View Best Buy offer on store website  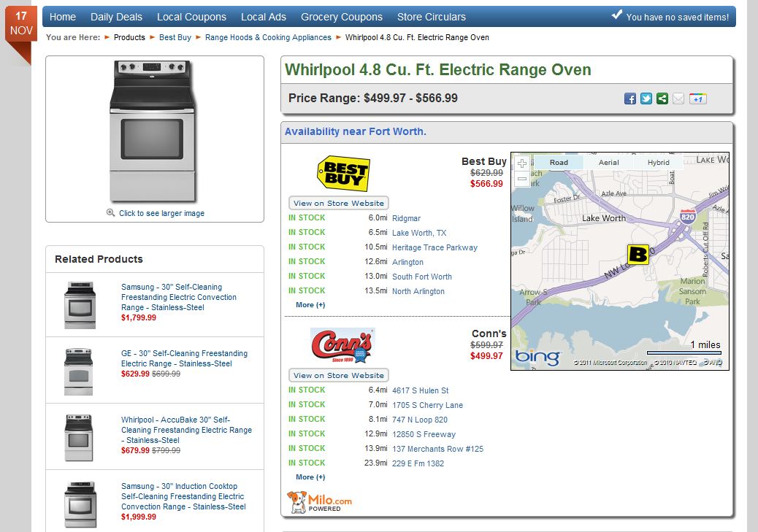339,203
